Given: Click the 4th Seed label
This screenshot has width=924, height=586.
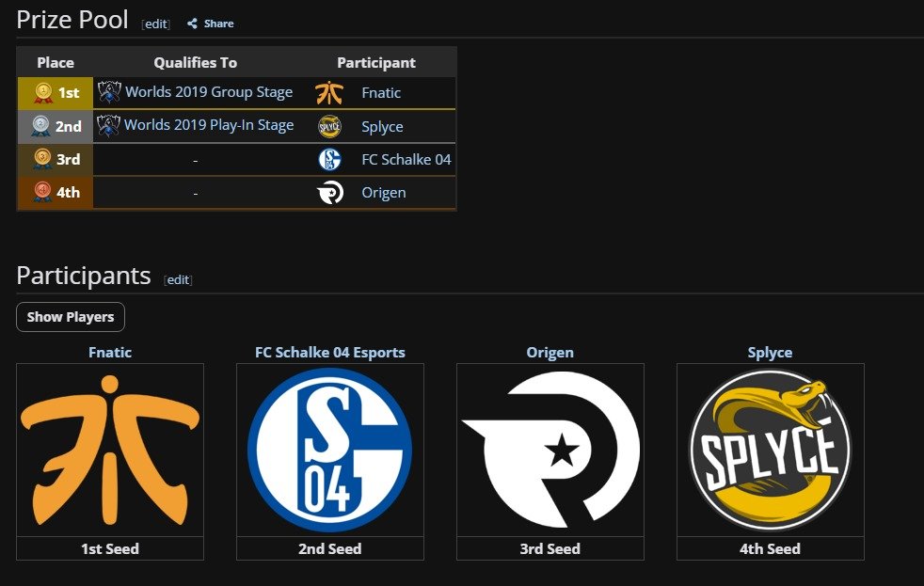Looking at the screenshot, I should click(x=771, y=549).
